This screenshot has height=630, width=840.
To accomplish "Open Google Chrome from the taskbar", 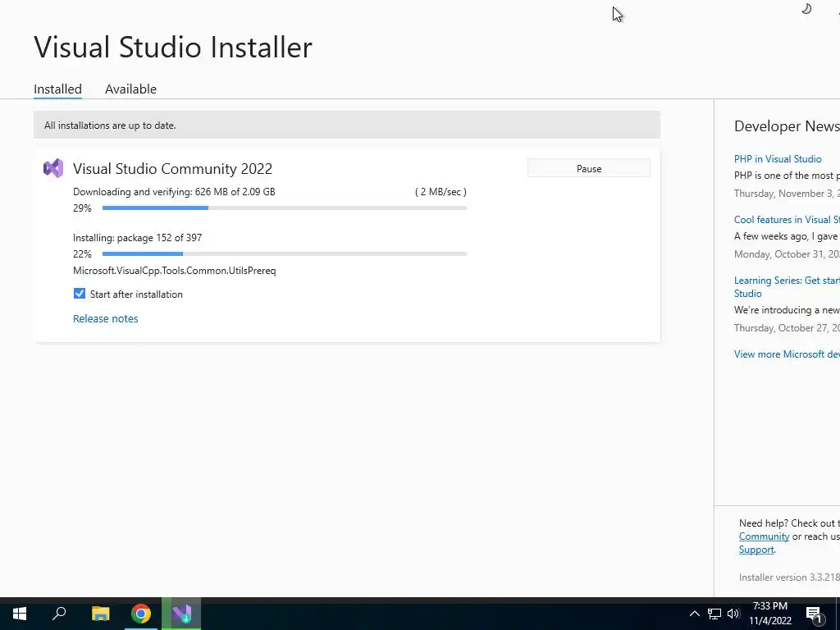I will pos(141,614).
